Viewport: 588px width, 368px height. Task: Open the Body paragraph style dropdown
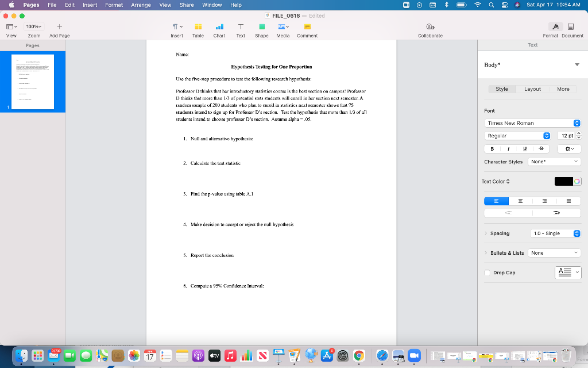click(x=532, y=65)
